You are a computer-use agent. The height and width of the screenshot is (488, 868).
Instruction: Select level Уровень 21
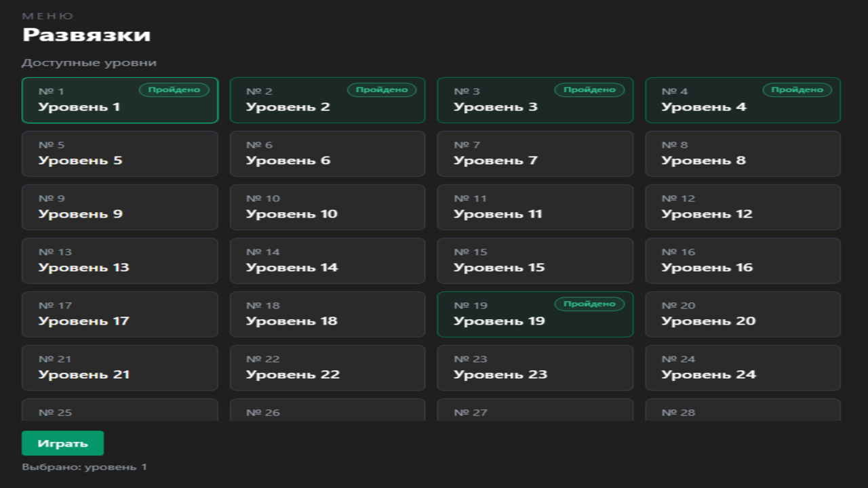pos(119,368)
